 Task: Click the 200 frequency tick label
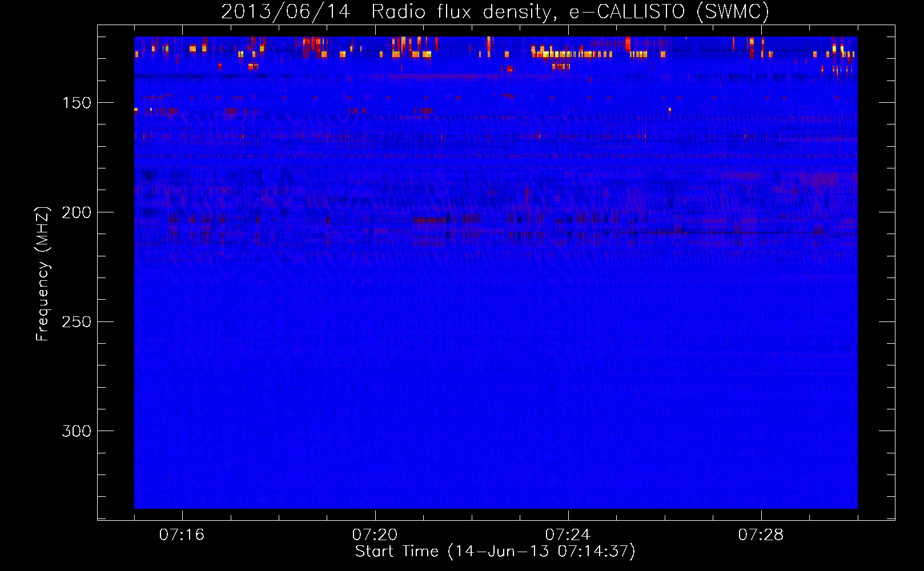77,212
